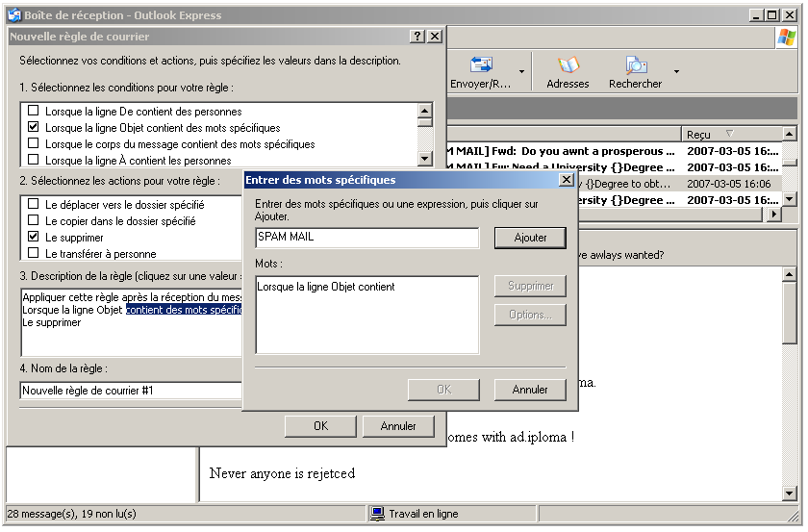Click the Options... button
The image size is (808, 532).
click(530, 315)
